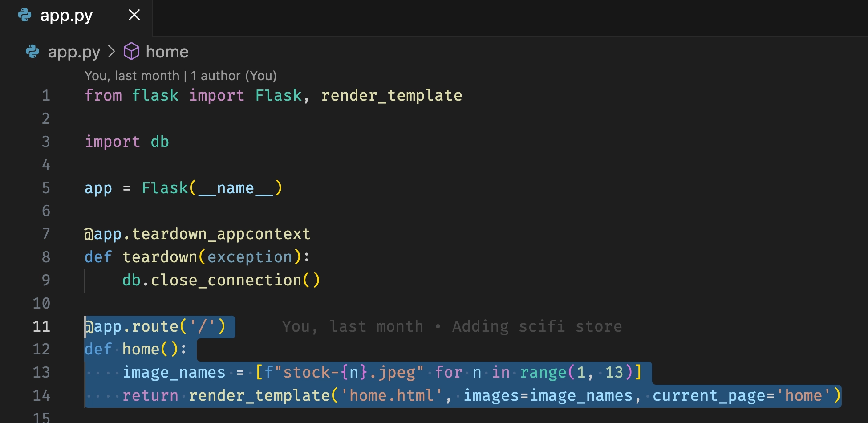Click the Python icon on the app.py tab
868x423 pixels.
coord(25,15)
